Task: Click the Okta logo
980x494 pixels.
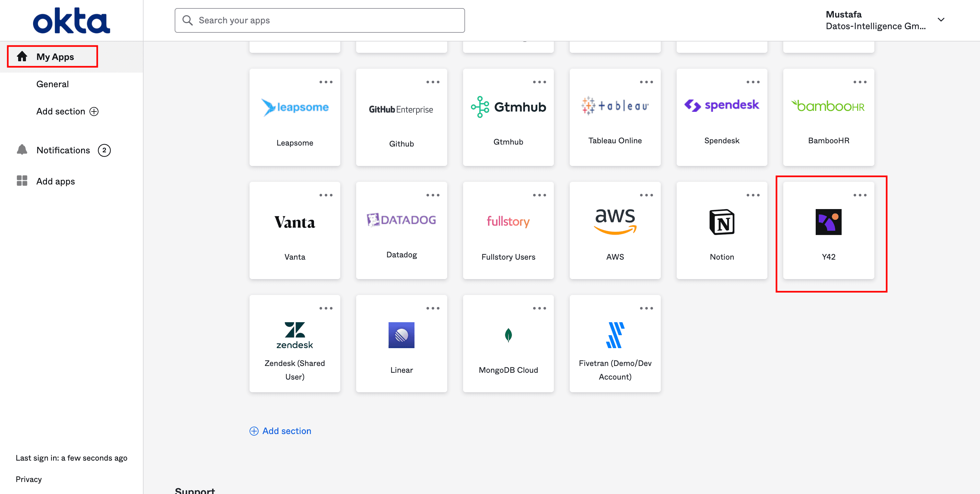Action: point(72,20)
